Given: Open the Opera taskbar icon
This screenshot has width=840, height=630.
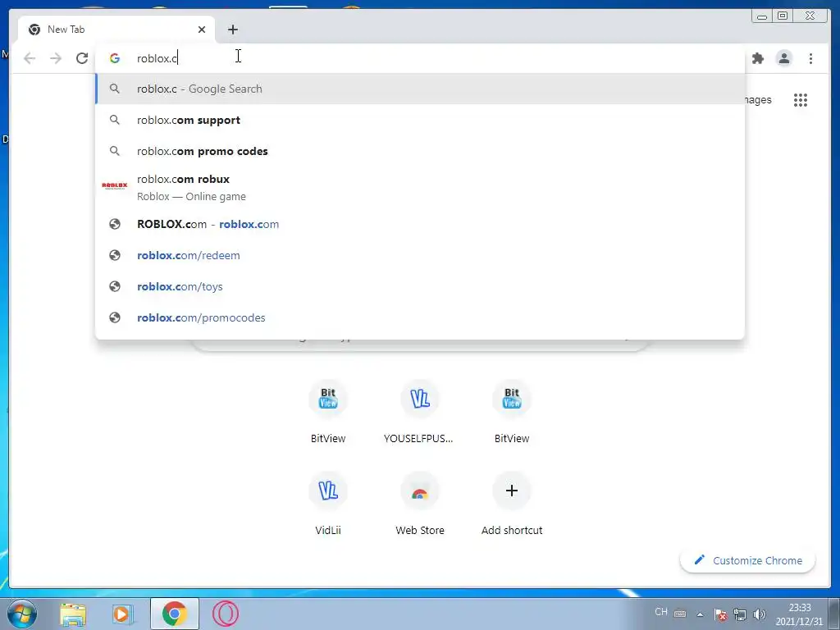Looking at the screenshot, I should [225, 614].
